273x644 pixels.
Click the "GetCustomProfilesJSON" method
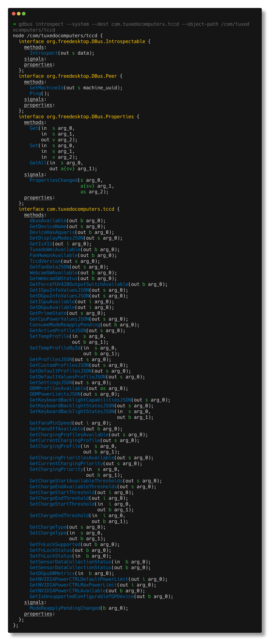click(x=59, y=365)
